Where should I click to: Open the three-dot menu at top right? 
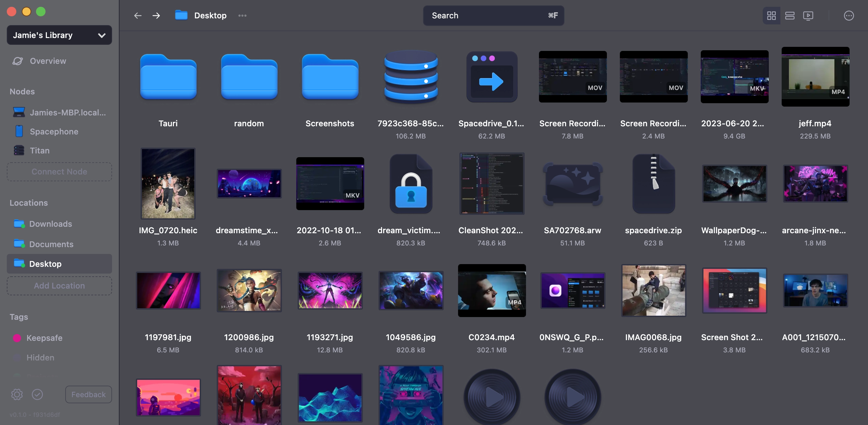tap(849, 15)
